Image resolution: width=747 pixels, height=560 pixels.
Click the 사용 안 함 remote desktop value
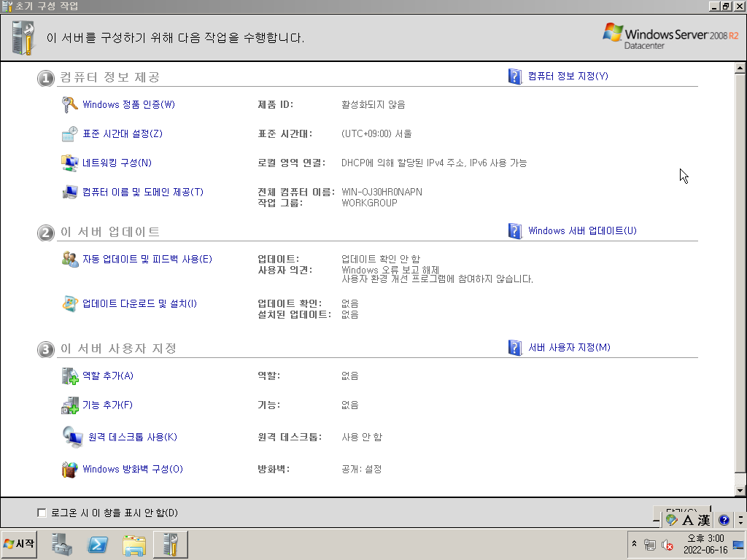point(362,437)
